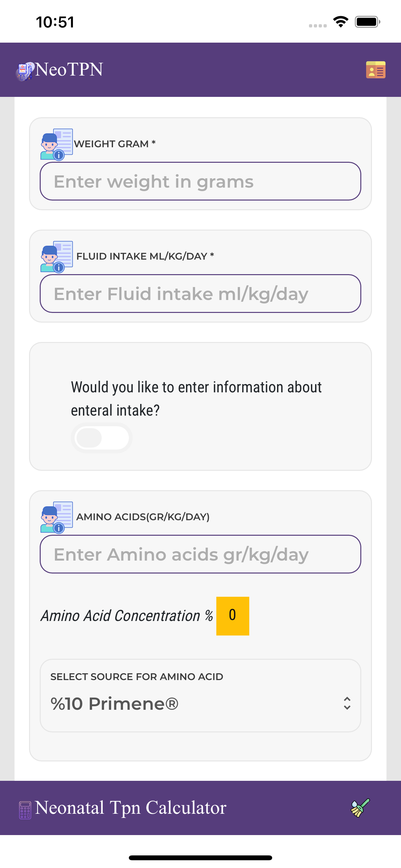
Task: Tap the Weight Gram info icon
Action: (57, 144)
